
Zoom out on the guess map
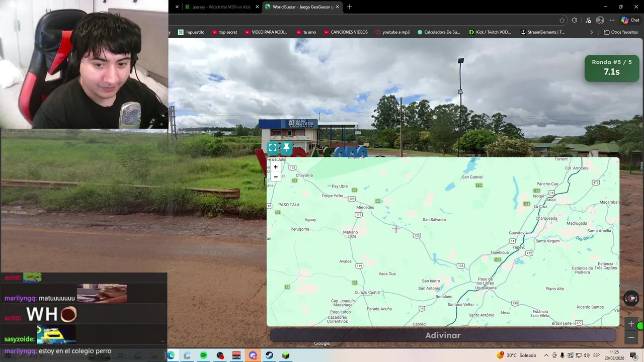click(x=275, y=176)
